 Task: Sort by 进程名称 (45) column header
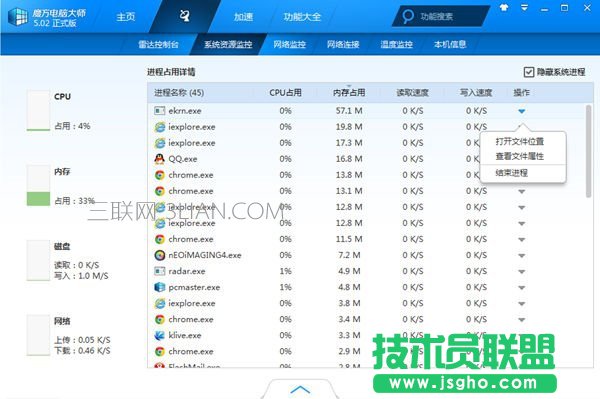179,93
